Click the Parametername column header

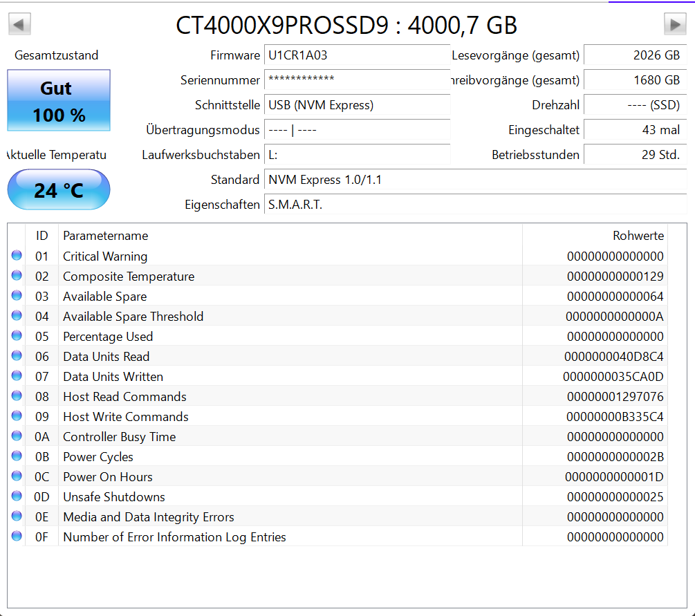coord(290,236)
